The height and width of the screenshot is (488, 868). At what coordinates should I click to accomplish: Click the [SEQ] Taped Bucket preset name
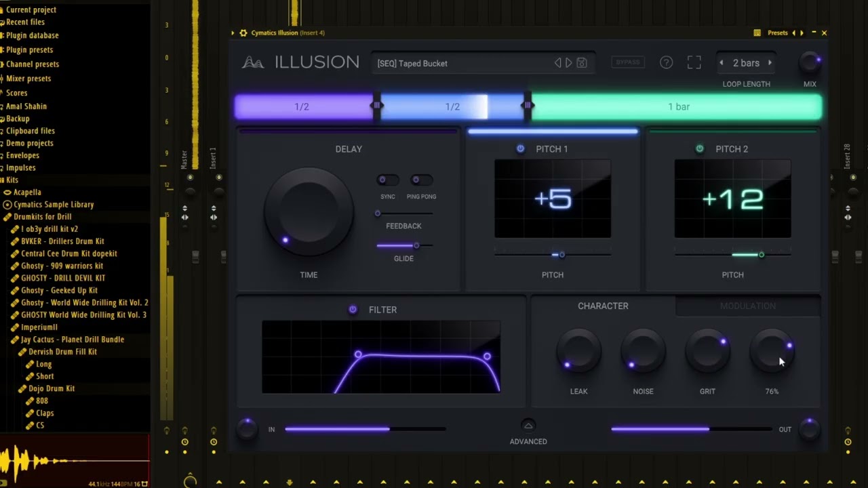412,63
